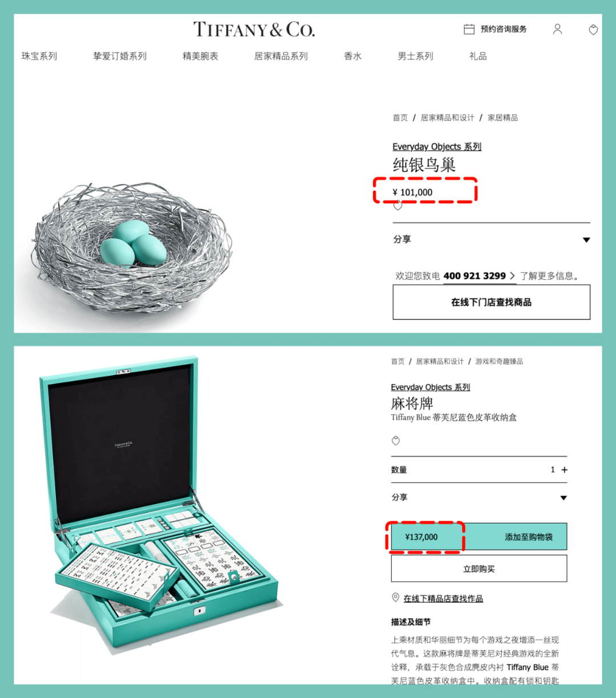Expand 分享 dropdown for the mahjong set
The image size is (616, 698).
[564, 498]
